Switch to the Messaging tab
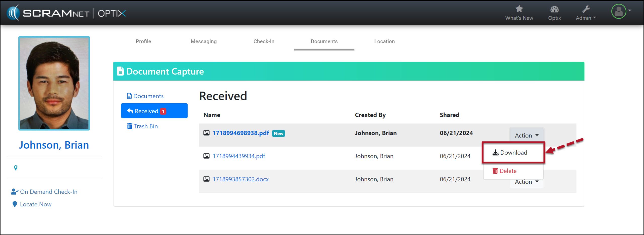Viewport: 644px width, 235px height. (x=204, y=41)
